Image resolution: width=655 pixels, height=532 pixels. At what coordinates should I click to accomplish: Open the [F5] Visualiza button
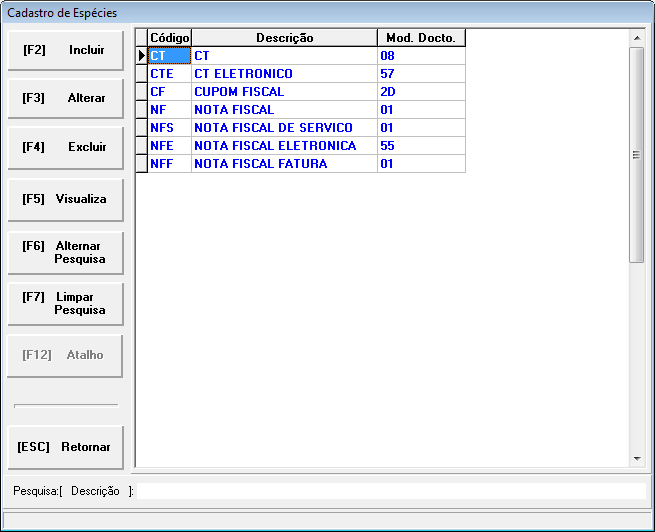(64, 199)
